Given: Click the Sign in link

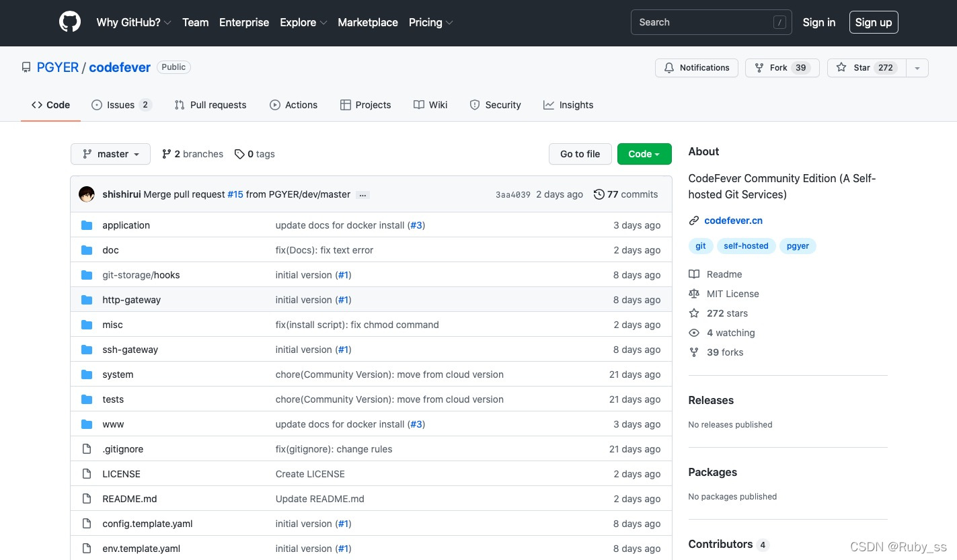Looking at the screenshot, I should tap(819, 22).
